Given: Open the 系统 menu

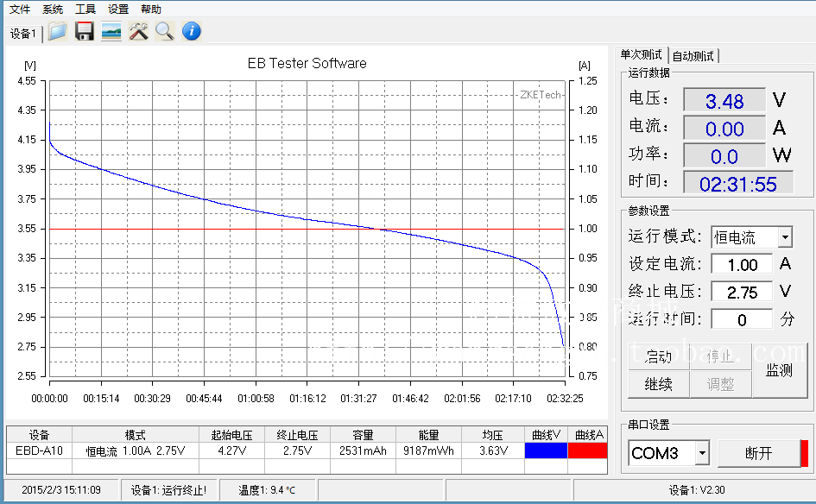Looking at the screenshot, I should pos(53,9).
